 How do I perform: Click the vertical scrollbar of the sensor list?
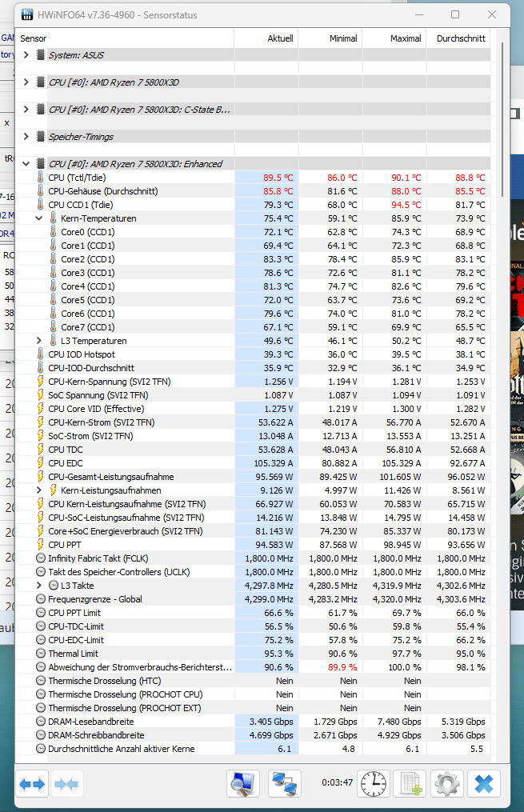502,119
